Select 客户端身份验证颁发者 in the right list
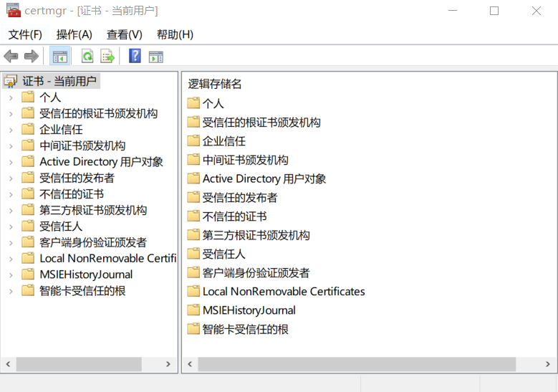Image resolution: width=558 pixels, height=392 pixels. point(256,273)
